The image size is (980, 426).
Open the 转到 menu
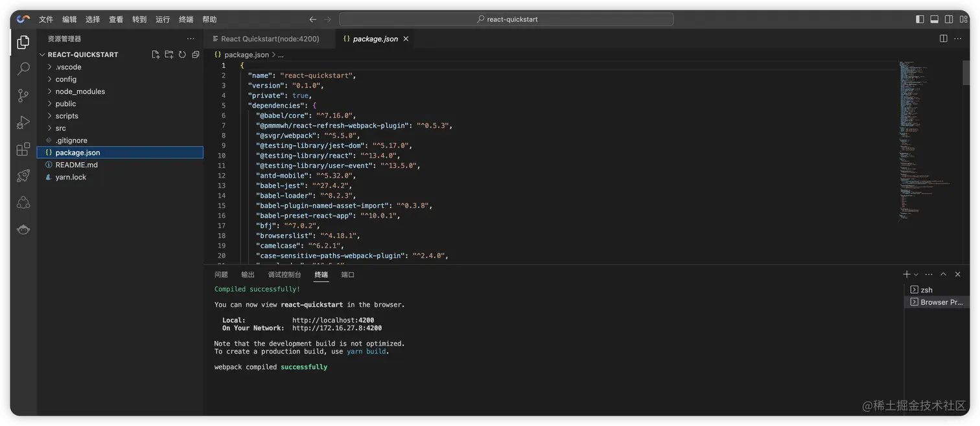139,19
